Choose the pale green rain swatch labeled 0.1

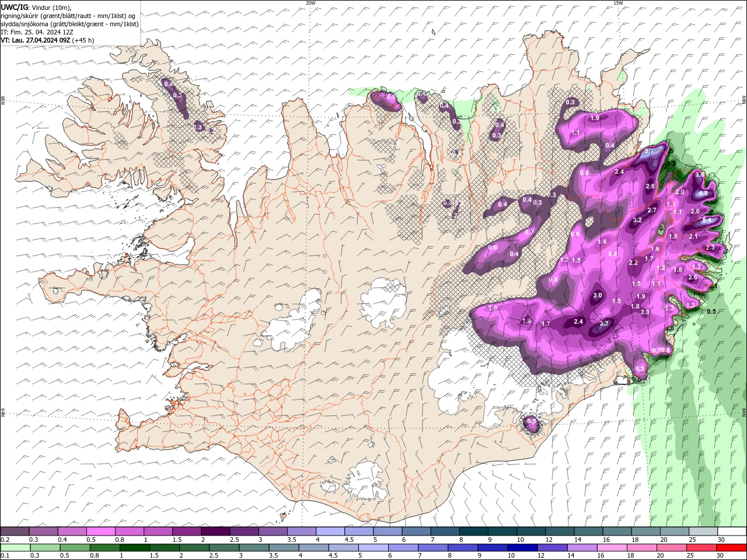coord(15,548)
